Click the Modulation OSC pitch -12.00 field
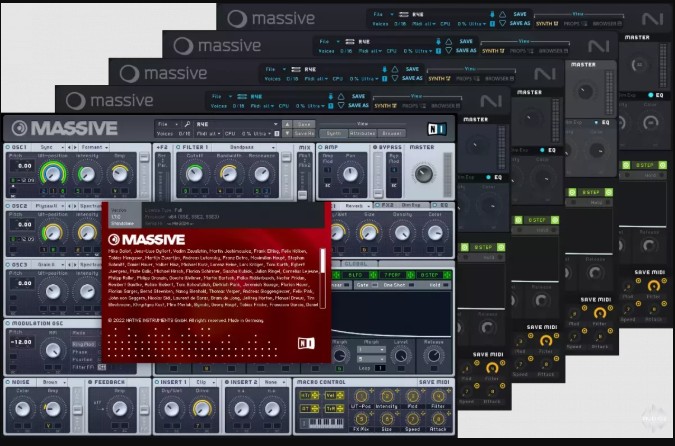Image resolution: width=675 pixels, height=446 pixels. pyautogui.click(x=23, y=342)
